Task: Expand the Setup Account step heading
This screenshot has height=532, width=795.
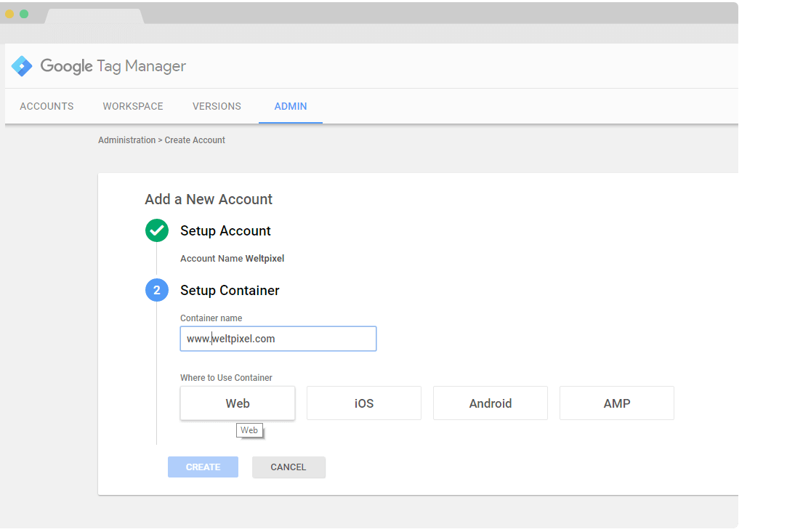Action: (x=225, y=231)
